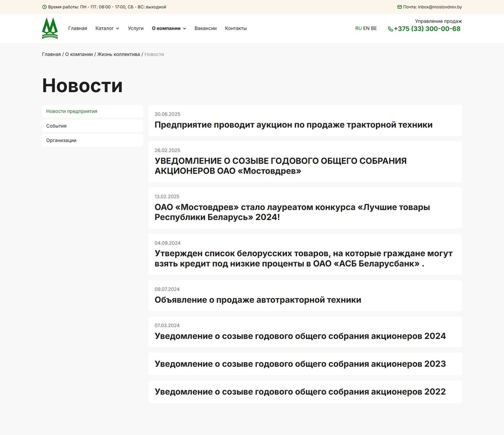Click the envelope icon near the email address

[400, 7]
